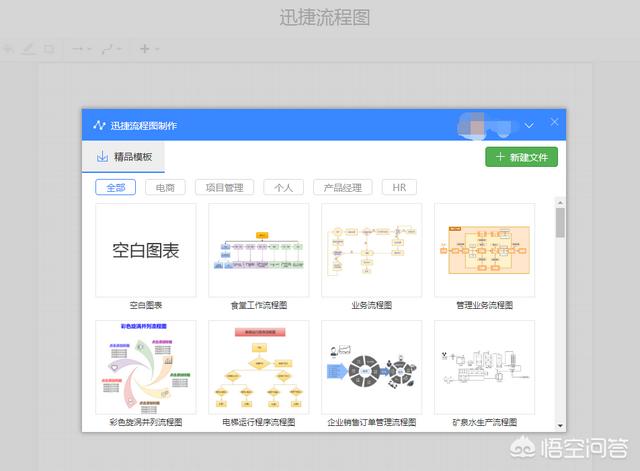Click the 空白图表 caption text
640x471 pixels.
coord(146,305)
